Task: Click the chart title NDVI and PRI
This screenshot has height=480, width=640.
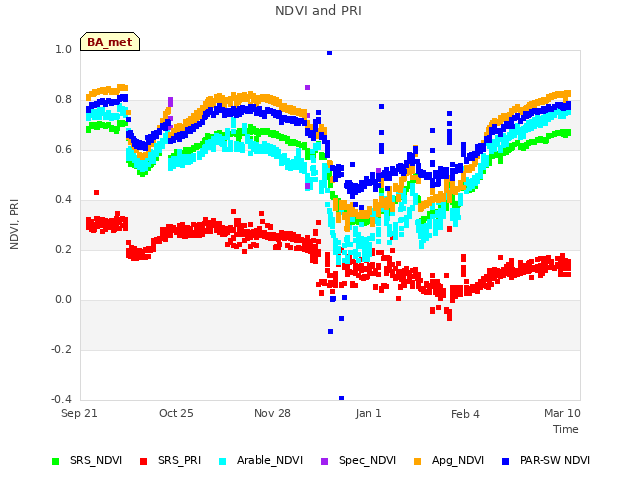Action: click(318, 11)
